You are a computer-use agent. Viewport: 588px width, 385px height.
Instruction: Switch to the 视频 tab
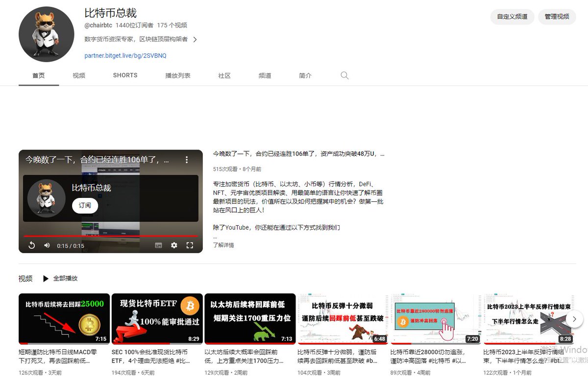(79, 75)
